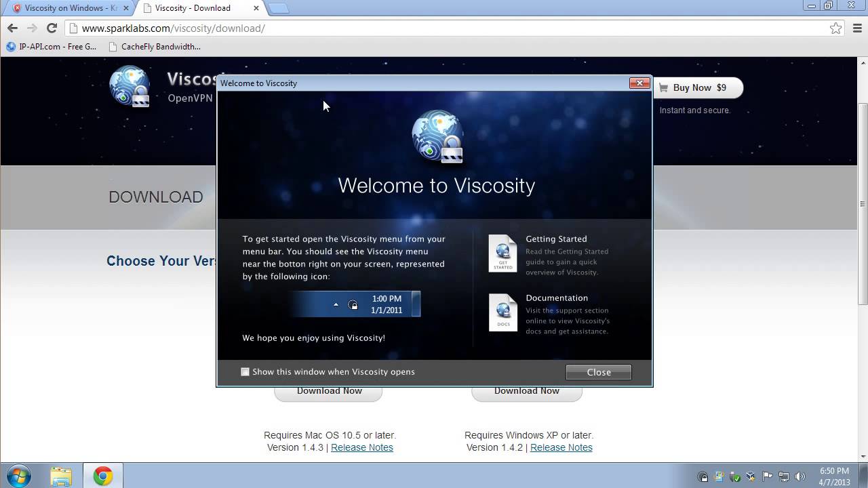Click the Viscosity logo on the Sparklabs webpage

[x=130, y=86]
